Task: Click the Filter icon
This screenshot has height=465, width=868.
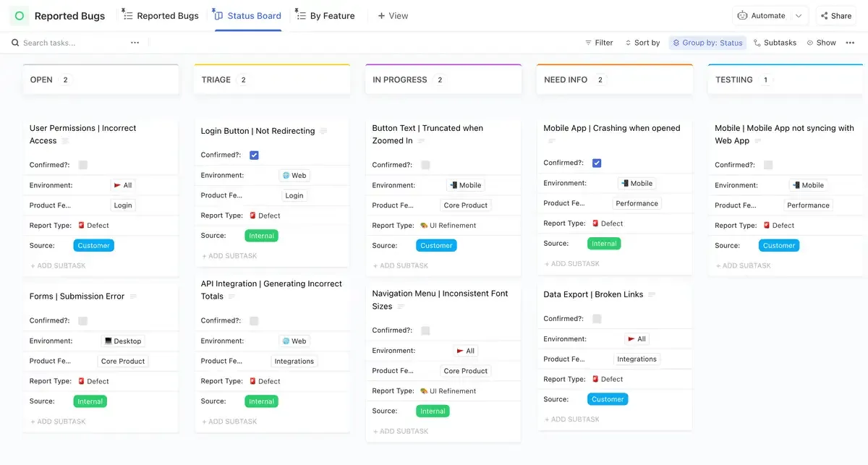Action: tap(589, 43)
